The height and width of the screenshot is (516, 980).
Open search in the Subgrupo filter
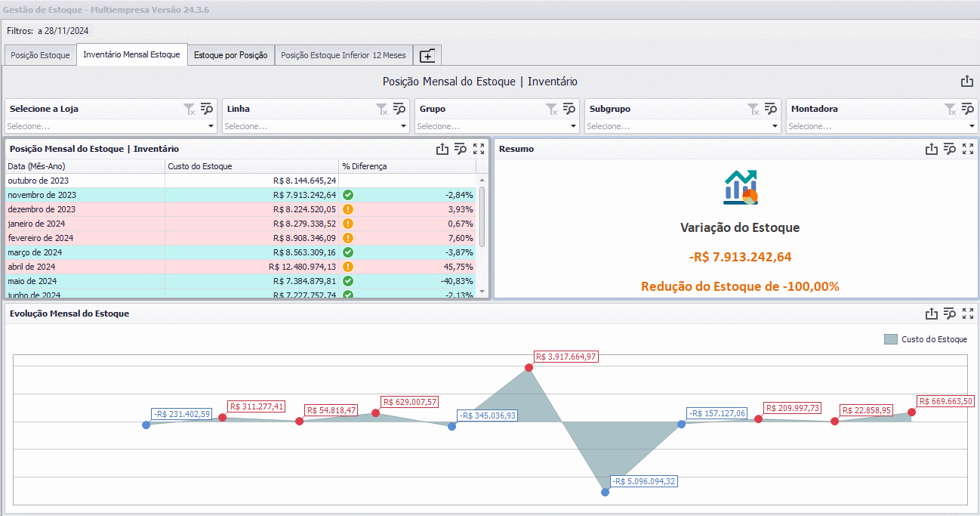770,109
